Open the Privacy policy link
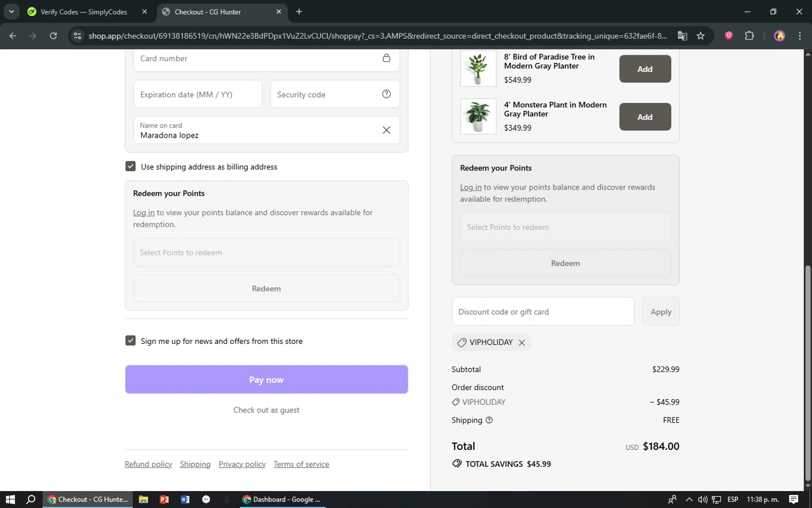This screenshot has height=508, width=812. pyautogui.click(x=242, y=464)
